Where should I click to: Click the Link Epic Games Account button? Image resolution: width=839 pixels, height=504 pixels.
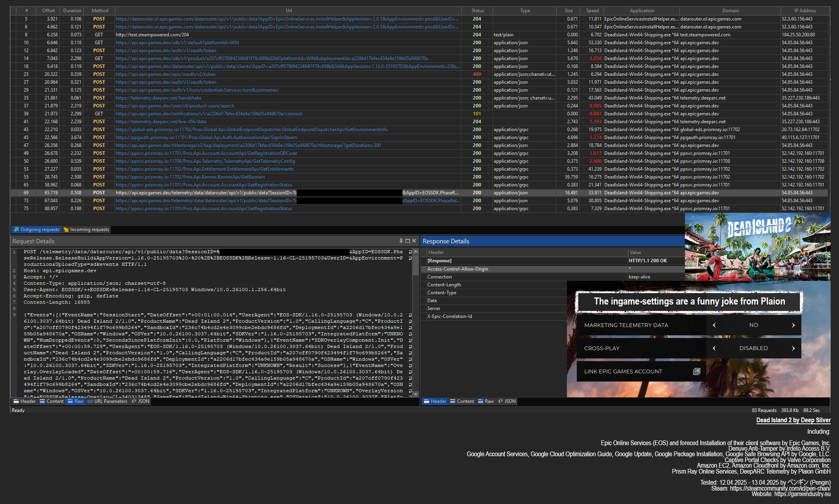[x=641, y=371]
